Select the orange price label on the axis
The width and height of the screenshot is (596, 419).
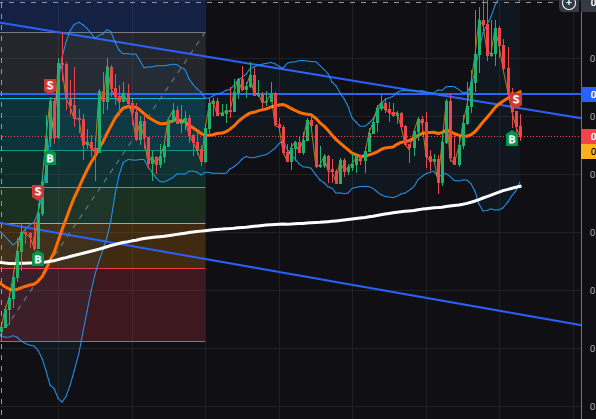point(589,151)
